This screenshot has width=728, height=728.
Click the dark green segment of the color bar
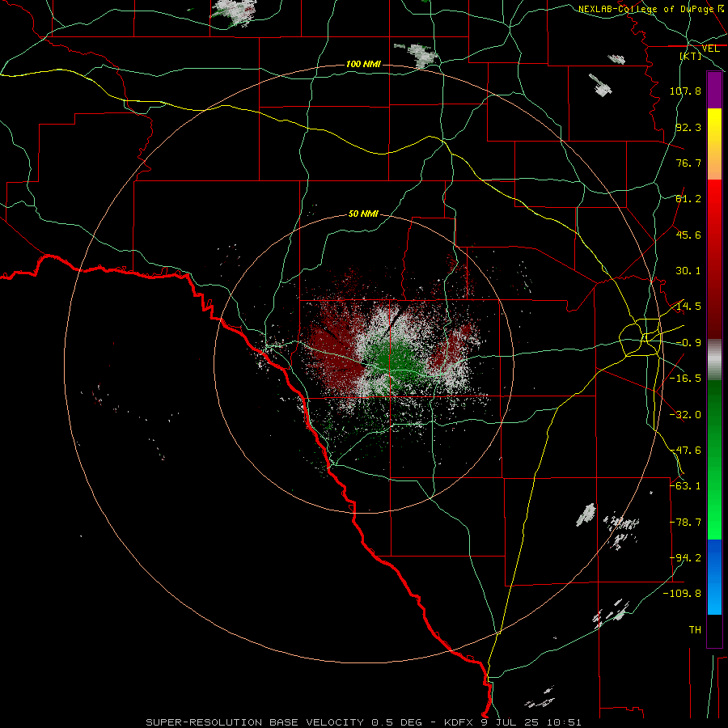[714, 418]
